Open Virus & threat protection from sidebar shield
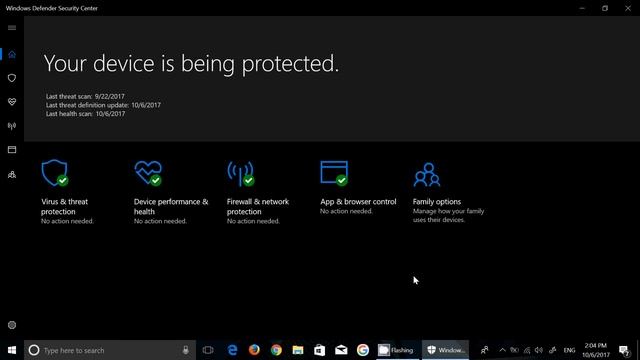The height and width of the screenshot is (360, 640). pos(12,78)
